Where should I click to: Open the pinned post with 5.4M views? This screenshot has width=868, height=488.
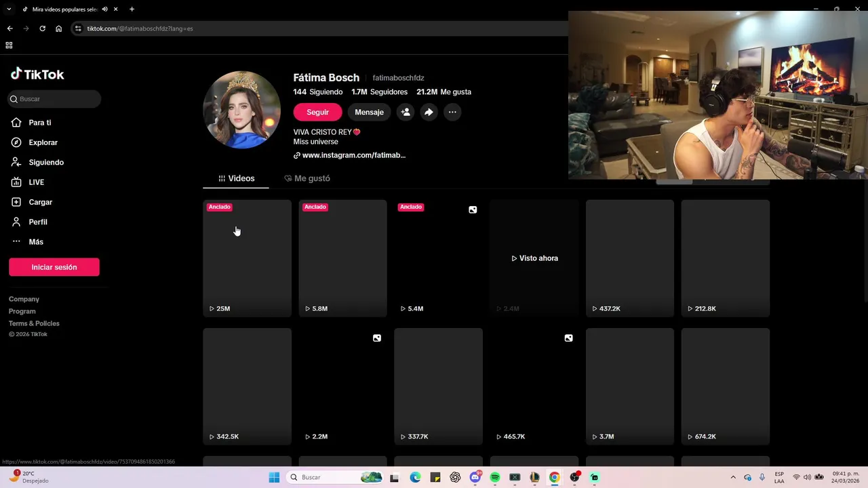pos(439,258)
